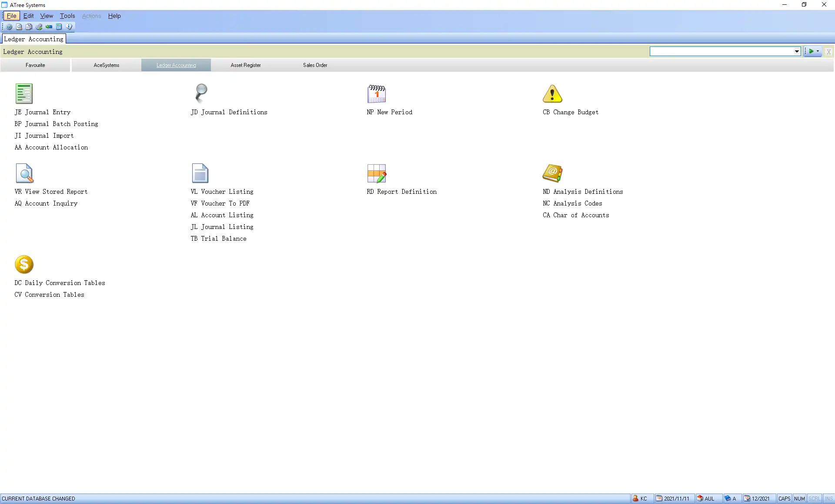Open DC Daily Conversion Tables module
This screenshot has height=504, width=835.
click(x=60, y=282)
